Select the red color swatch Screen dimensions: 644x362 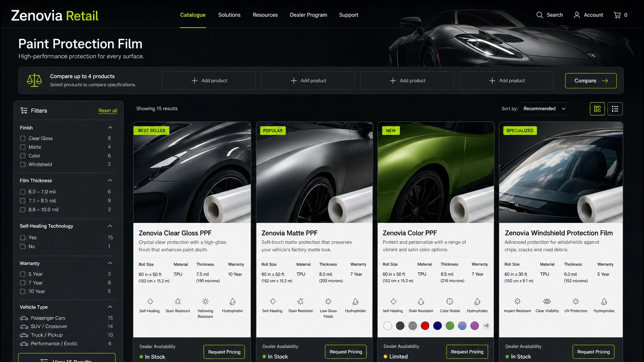[x=425, y=326]
